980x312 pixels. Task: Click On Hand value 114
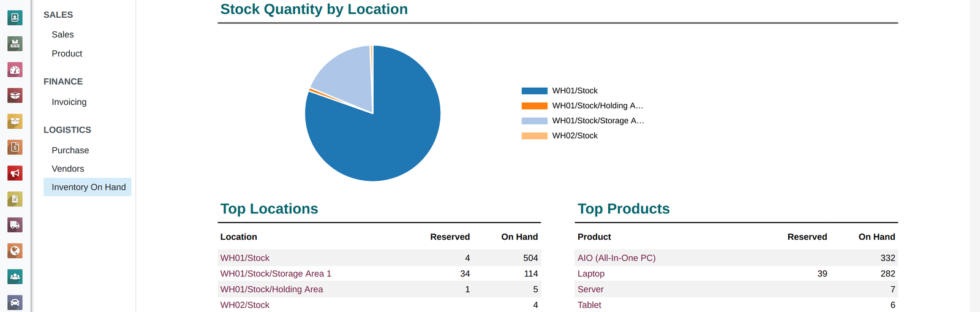(531, 274)
